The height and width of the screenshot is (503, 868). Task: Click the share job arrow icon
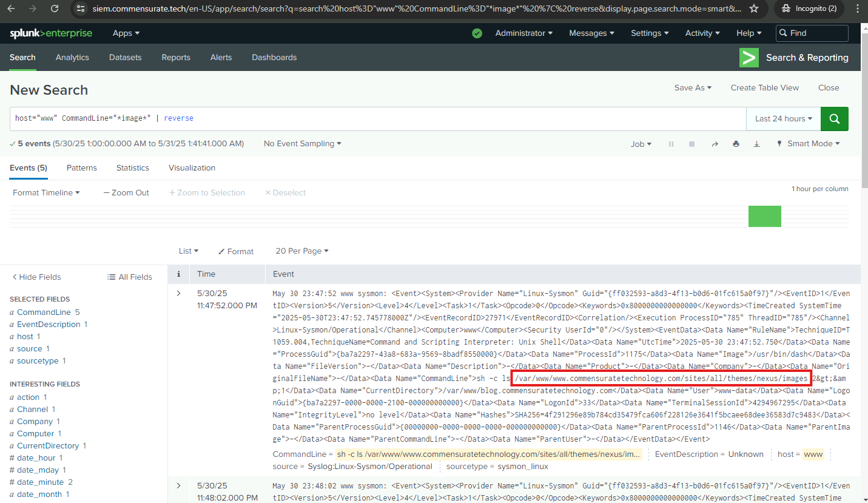715,144
